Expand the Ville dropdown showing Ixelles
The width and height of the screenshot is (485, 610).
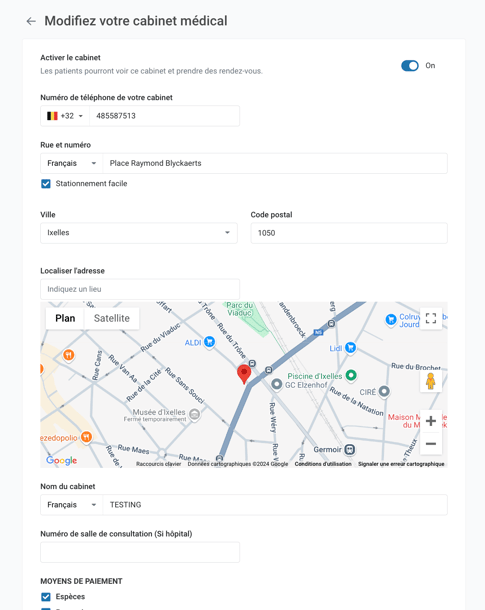click(x=139, y=233)
